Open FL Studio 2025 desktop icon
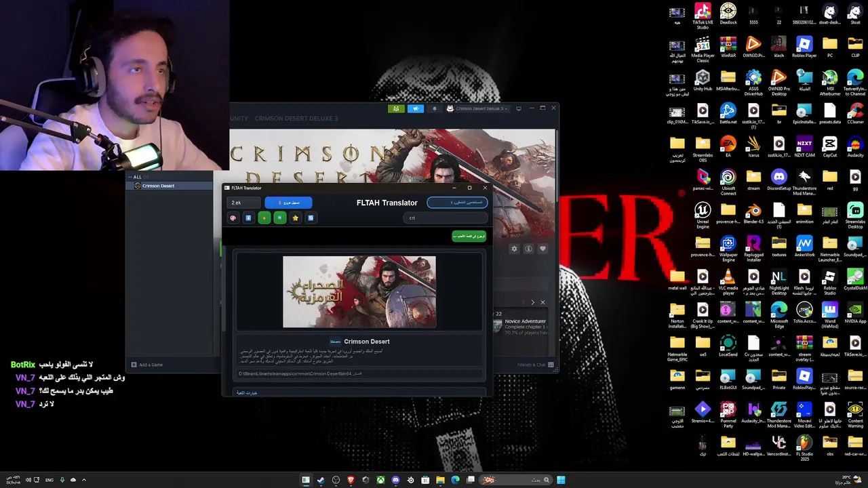868x488 pixels. (804, 448)
